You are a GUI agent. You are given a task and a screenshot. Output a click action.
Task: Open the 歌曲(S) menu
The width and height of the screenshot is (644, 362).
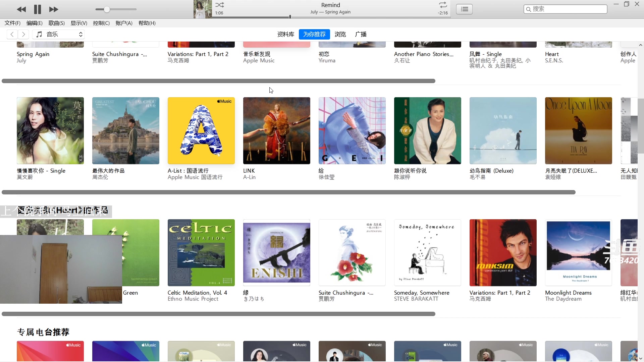[57, 23]
